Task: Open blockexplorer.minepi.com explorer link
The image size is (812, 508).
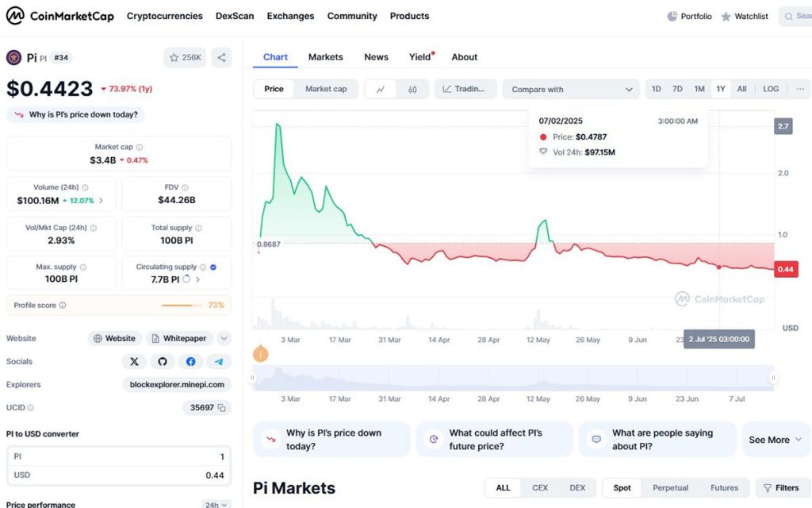Action: tap(177, 385)
